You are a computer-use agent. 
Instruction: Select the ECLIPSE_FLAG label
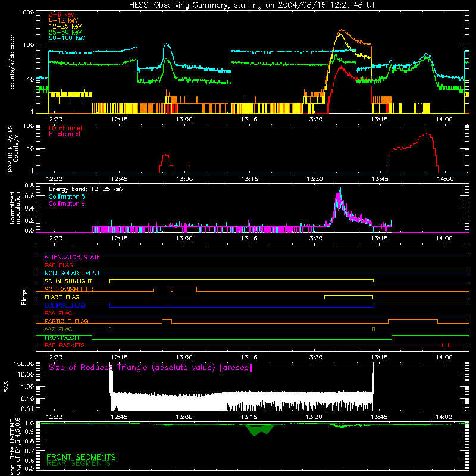point(65,305)
